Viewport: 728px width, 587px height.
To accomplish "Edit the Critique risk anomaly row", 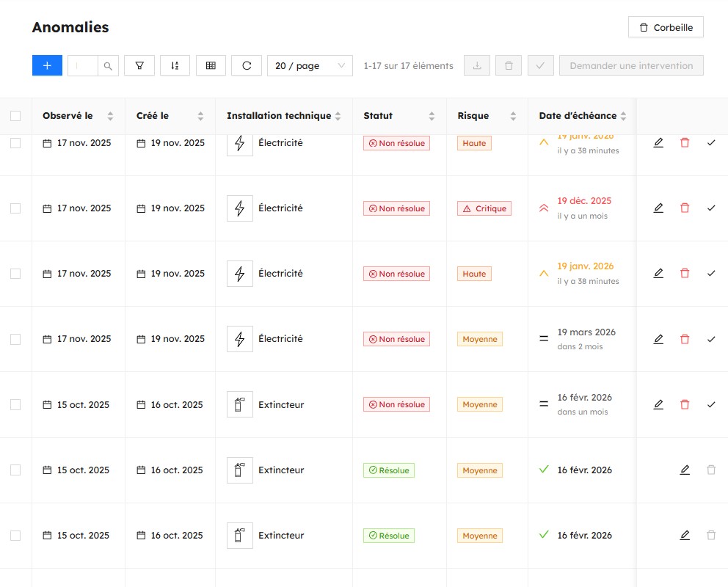I will [658, 208].
